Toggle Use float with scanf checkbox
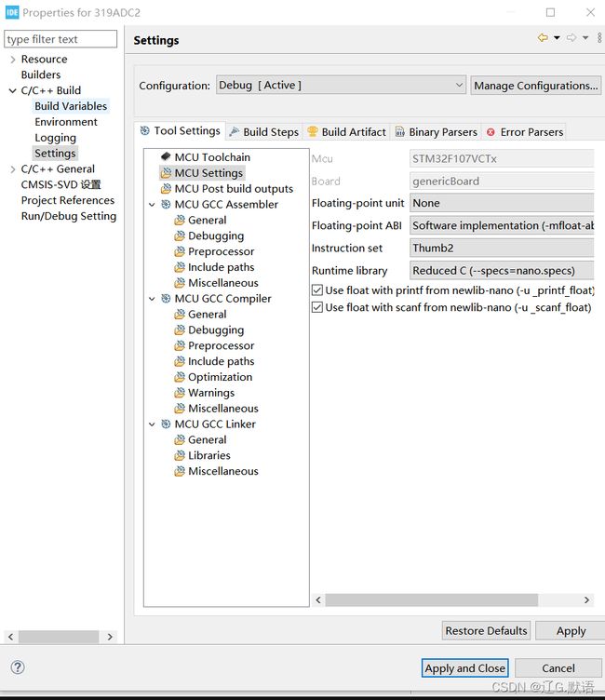The image size is (605, 700). [317, 307]
